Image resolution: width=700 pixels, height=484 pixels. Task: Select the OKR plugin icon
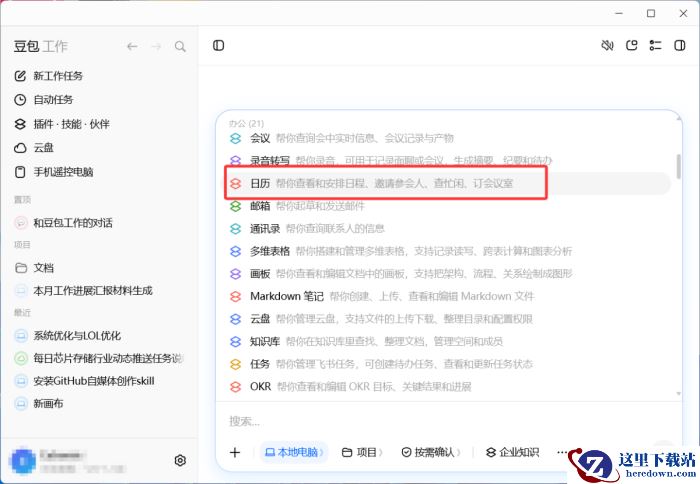tap(235, 387)
